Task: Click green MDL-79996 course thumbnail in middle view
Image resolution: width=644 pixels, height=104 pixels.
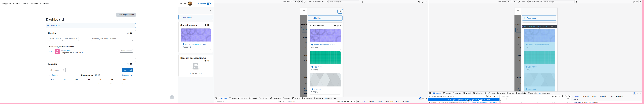Action: [325, 58]
